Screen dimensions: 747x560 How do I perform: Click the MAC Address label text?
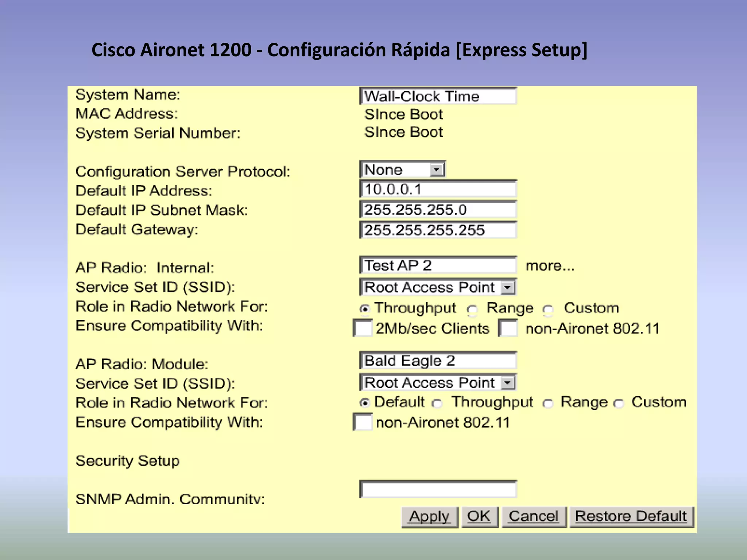click(127, 114)
